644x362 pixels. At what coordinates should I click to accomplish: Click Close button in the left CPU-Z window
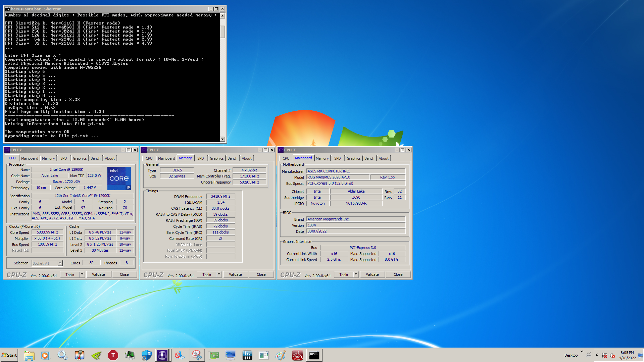pyautogui.click(x=124, y=274)
